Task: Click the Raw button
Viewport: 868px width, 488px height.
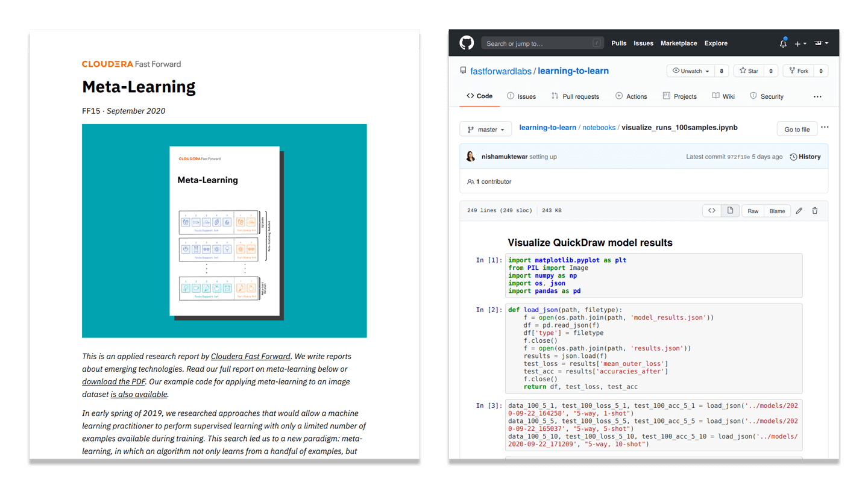Action: 753,211
